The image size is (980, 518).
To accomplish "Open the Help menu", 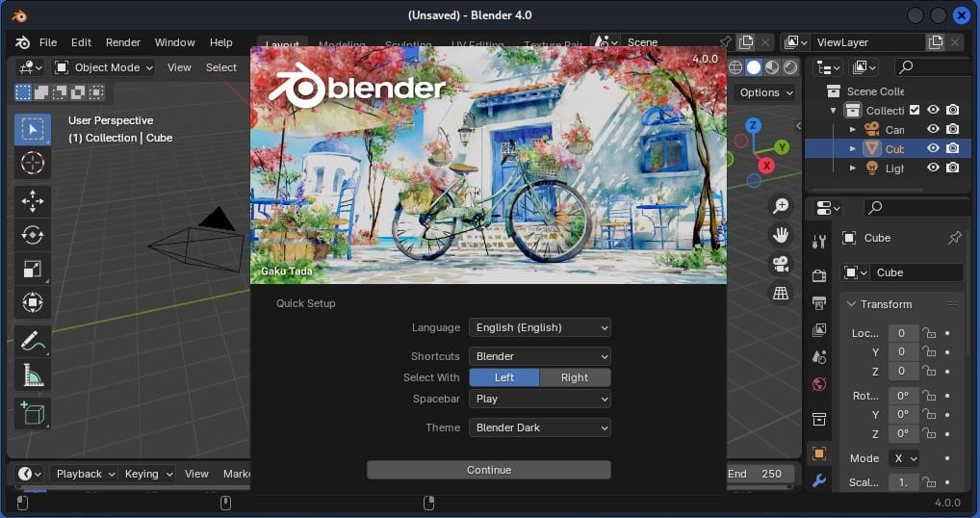I will point(220,42).
